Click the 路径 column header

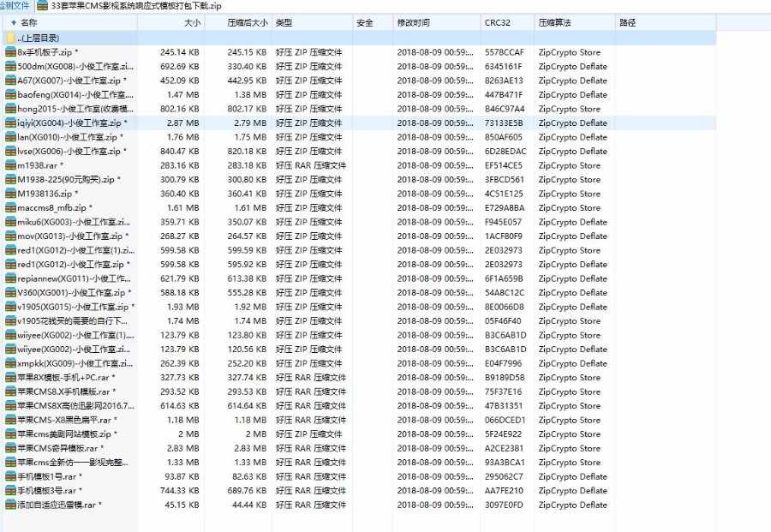[627, 22]
